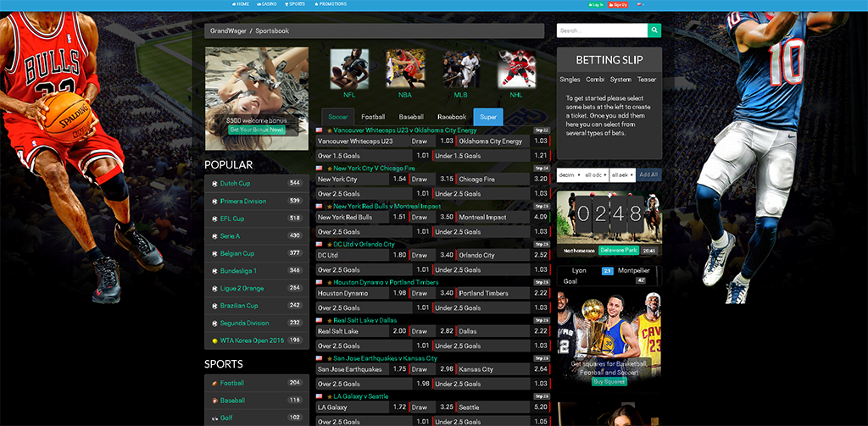Open the Brazilian Cup league entry

(257, 306)
